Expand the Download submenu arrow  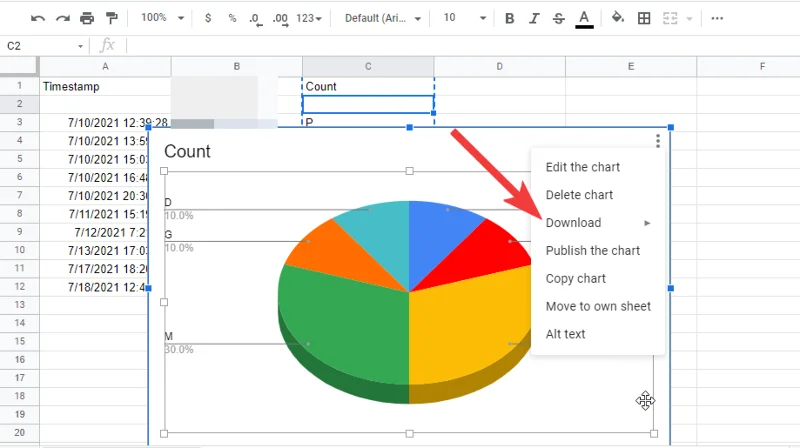click(647, 223)
